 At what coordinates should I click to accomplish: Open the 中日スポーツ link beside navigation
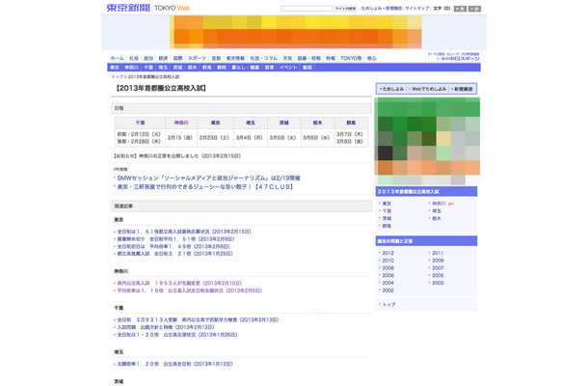[461, 59]
